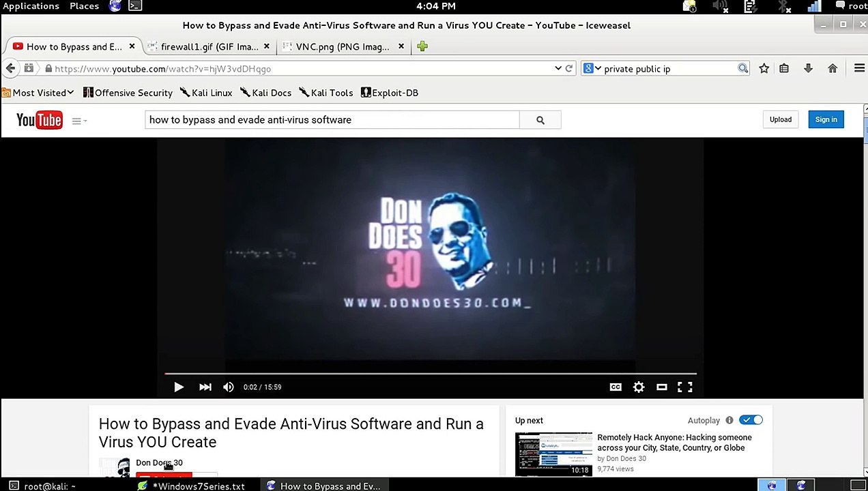
Task: Turn off the Autoplay switch
Action: tap(751, 420)
